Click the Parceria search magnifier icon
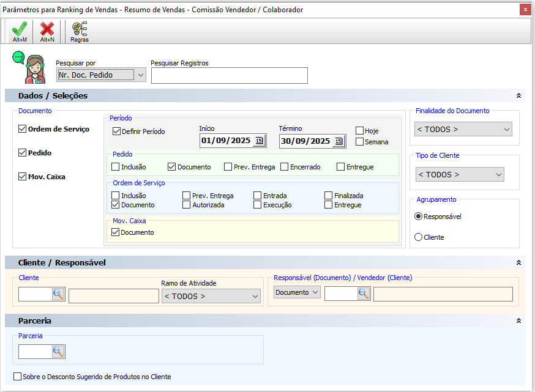Viewport: 535px width, 392px height. click(x=58, y=352)
